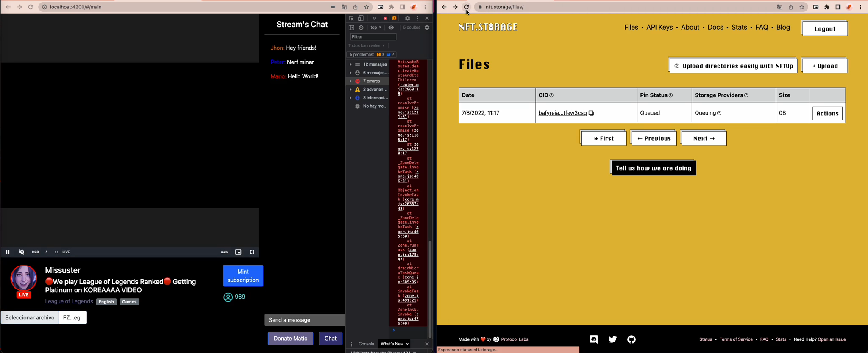Bookmark the nft.storage page with star
This screenshot has height=353, width=868.
click(x=802, y=7)
